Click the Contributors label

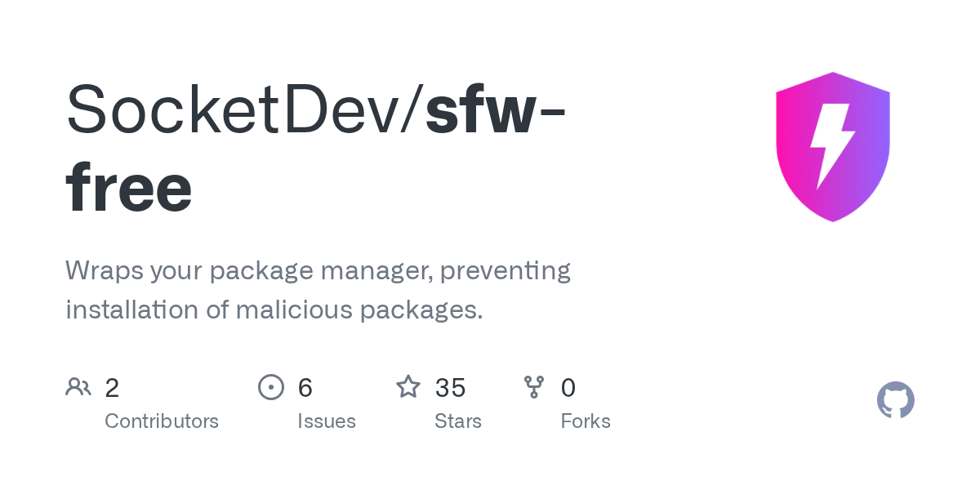(x=162, y=421)
